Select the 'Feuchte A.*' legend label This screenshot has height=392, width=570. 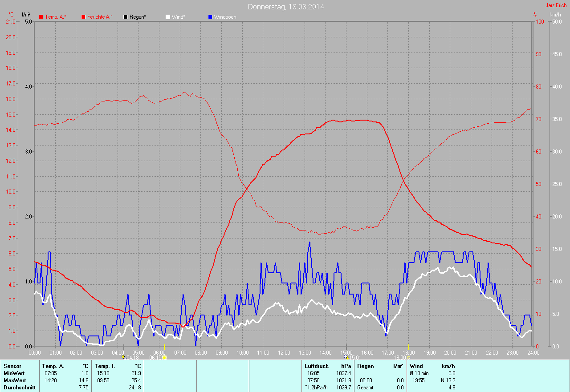point(100,17)
